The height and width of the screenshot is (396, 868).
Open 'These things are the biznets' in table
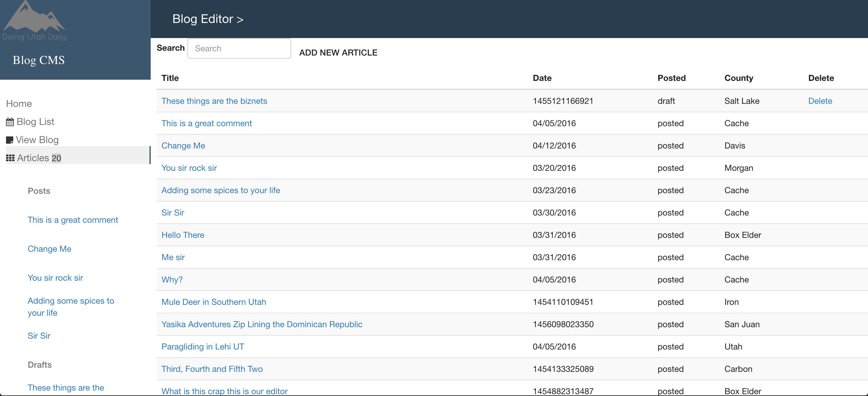214,101
